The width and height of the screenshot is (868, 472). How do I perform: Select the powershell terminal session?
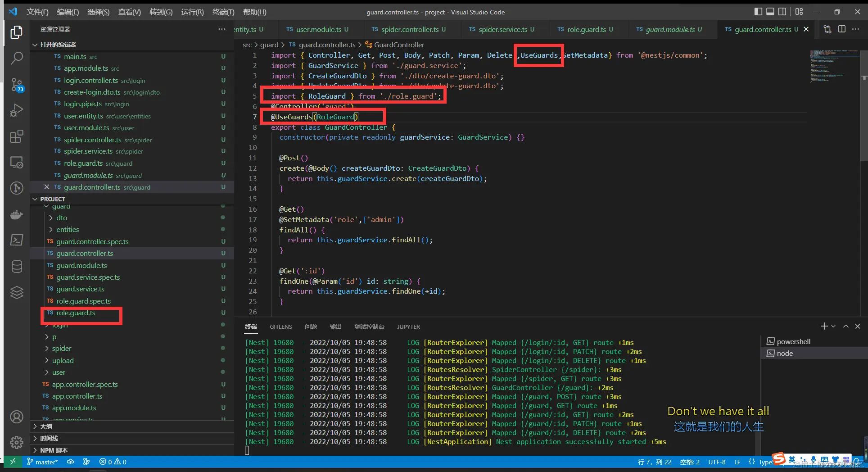(793, 341)
